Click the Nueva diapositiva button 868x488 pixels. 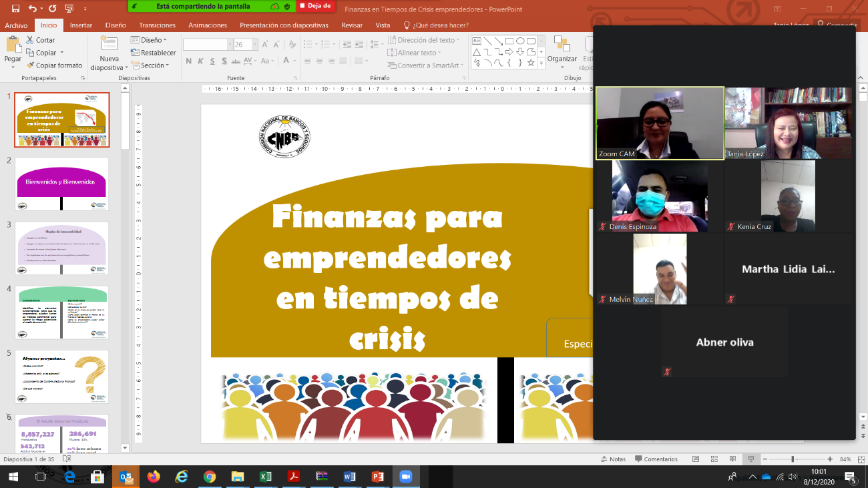point(109,54)
